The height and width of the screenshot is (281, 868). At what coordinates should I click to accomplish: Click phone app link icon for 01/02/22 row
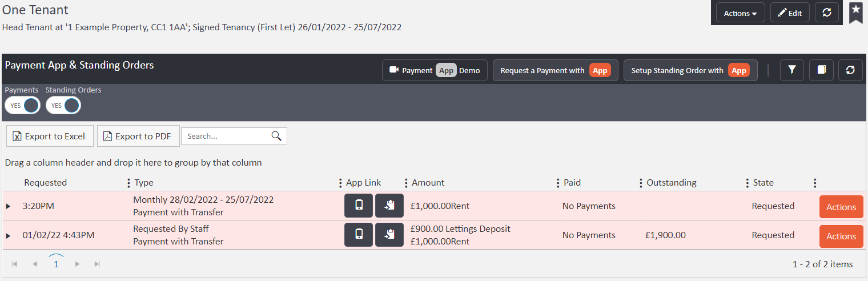[359, 235]
